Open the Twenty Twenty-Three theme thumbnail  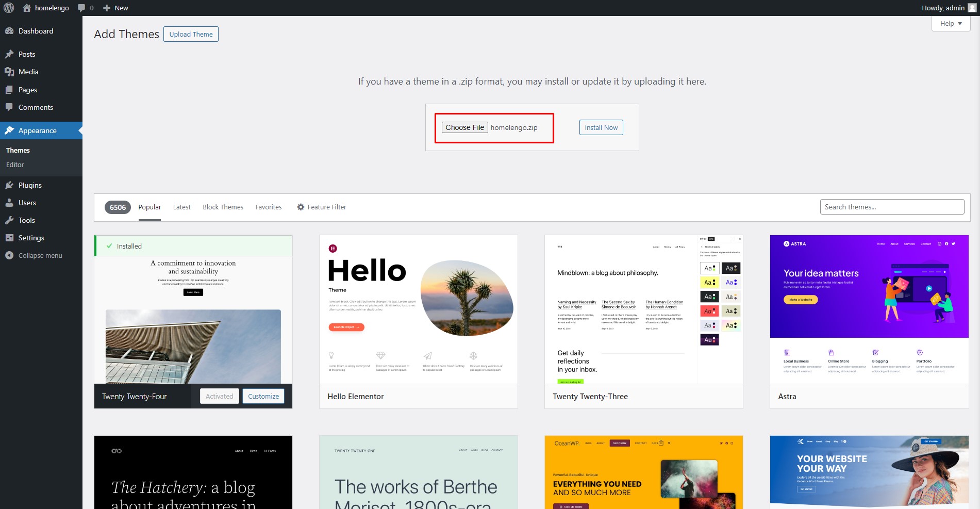coord(644,309)
